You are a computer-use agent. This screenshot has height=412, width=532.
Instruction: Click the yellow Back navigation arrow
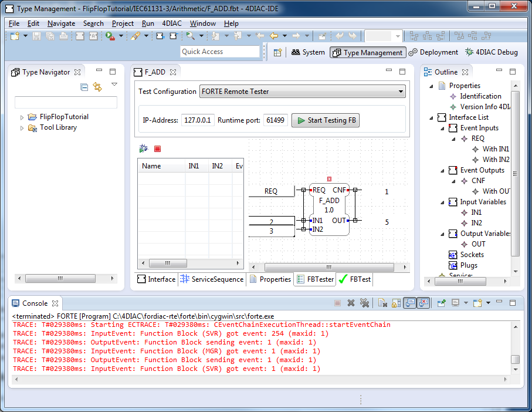[x=274, y=36]
